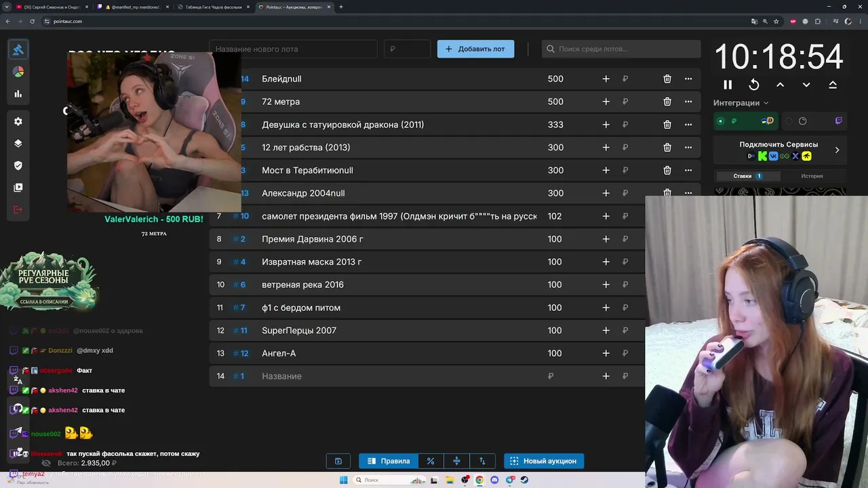Click the lot name 'Ангел-А'
This screenshot has width=868, height=488.
point(279,353)
